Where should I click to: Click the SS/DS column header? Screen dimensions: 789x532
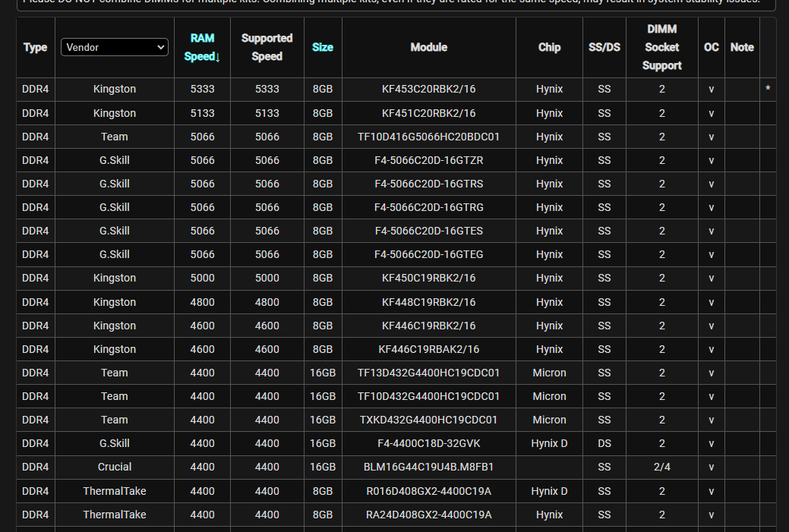point(604,47)
